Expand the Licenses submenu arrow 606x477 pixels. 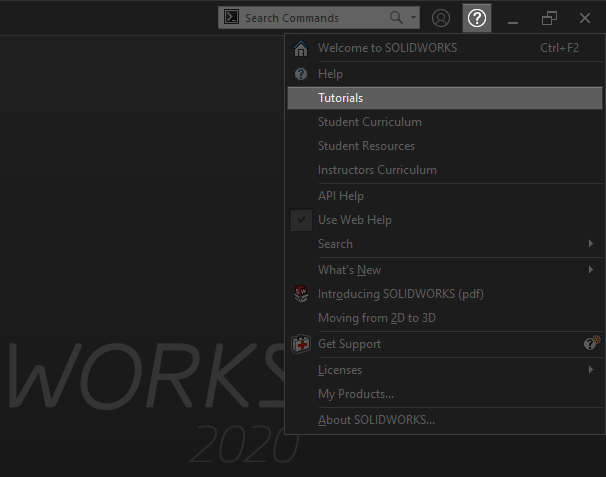(591, 370)
